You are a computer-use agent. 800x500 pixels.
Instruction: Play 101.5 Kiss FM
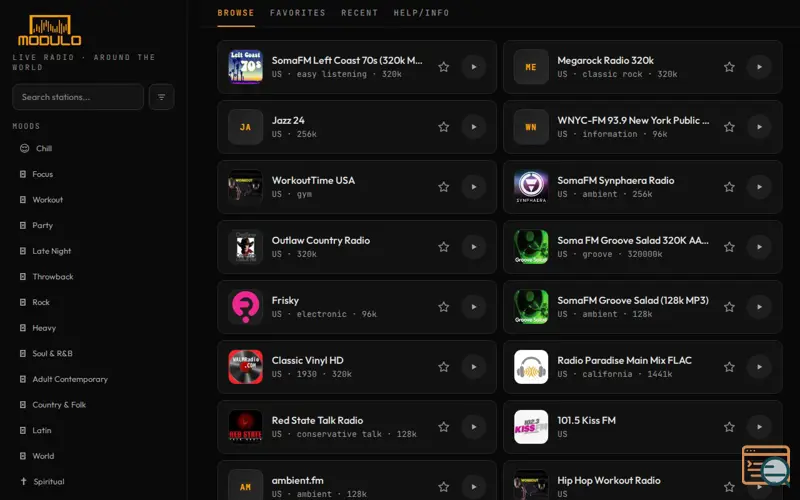pos(760,427)
